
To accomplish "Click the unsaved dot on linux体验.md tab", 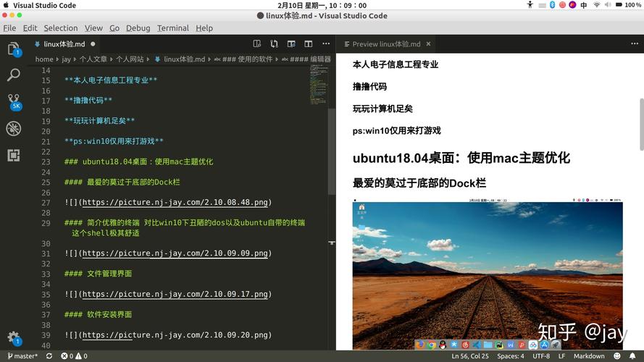I will pyautogui.click(x=93, y=44).
